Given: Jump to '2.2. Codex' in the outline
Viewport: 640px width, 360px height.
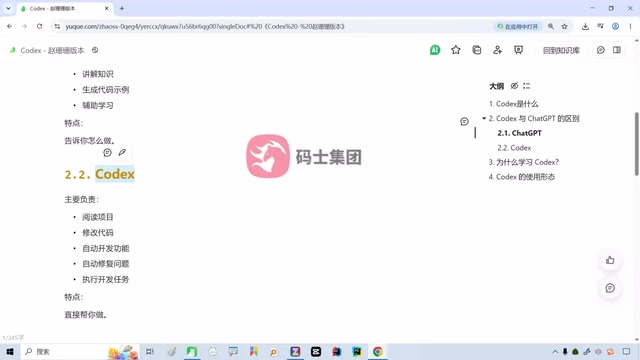Looking at the screenshot, I should click(x=514, y=148).
